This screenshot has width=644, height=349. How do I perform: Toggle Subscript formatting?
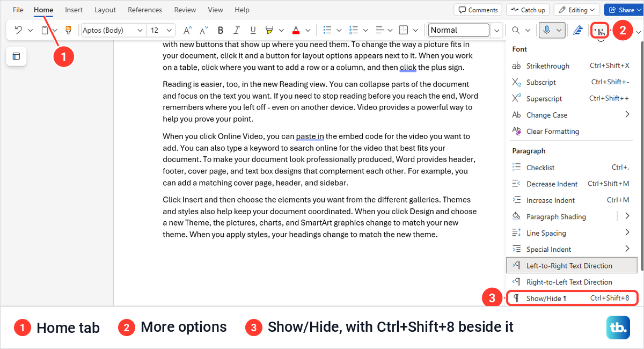tap(572, 82)
